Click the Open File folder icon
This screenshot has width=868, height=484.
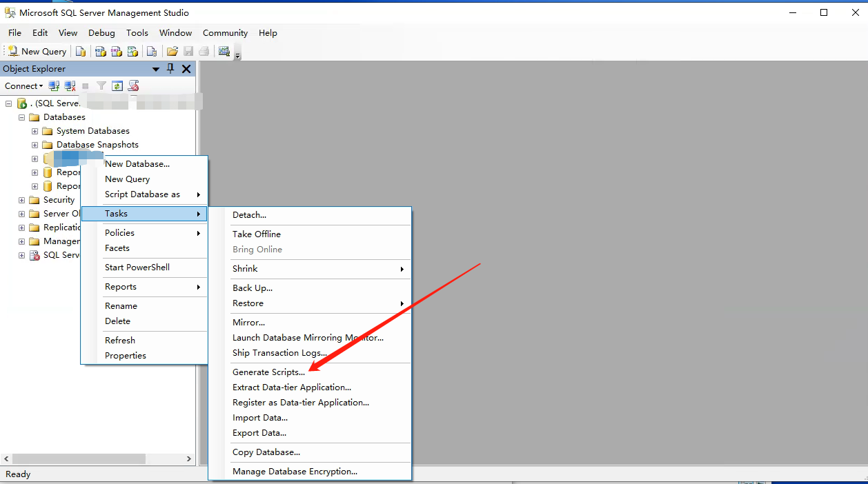coord(172,51)
